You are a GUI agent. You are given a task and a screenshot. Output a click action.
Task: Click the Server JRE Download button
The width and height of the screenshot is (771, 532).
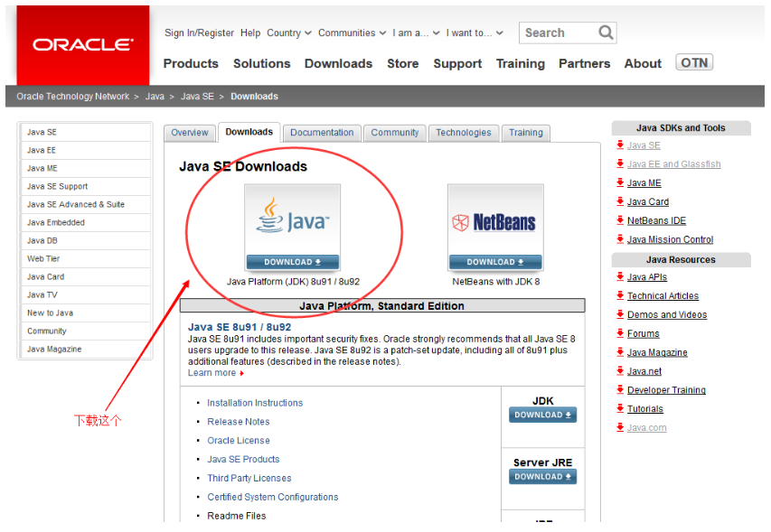coord(542,477)
